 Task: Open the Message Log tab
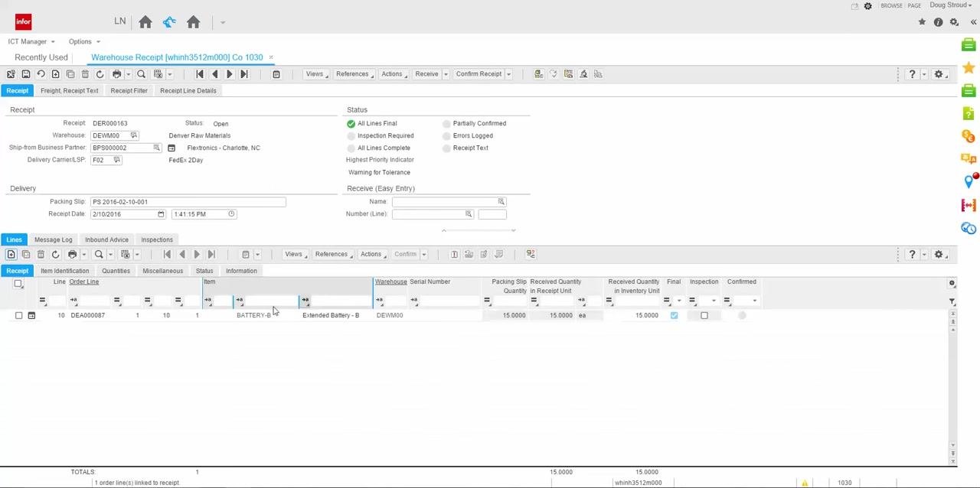coord(54,239)
